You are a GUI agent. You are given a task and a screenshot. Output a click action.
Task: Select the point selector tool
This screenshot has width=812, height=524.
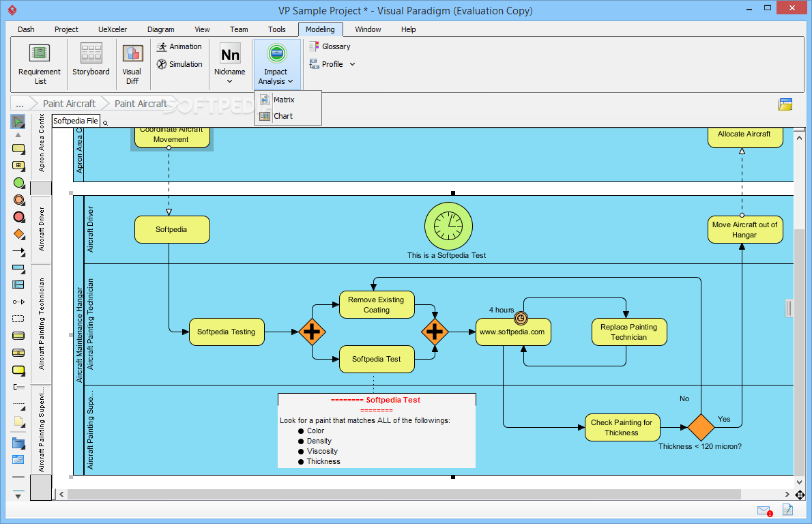click(x=18, y=121)
